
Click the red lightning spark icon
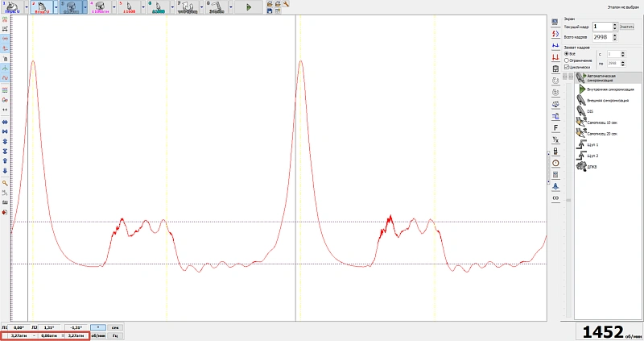[x=555, y=34]
